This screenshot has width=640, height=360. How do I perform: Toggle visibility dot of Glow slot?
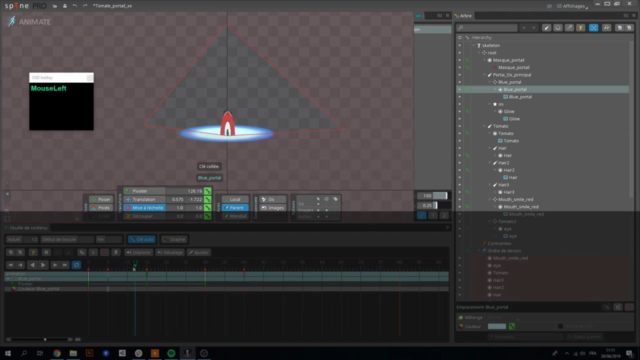pyautogui.click(x=460, y=111)
